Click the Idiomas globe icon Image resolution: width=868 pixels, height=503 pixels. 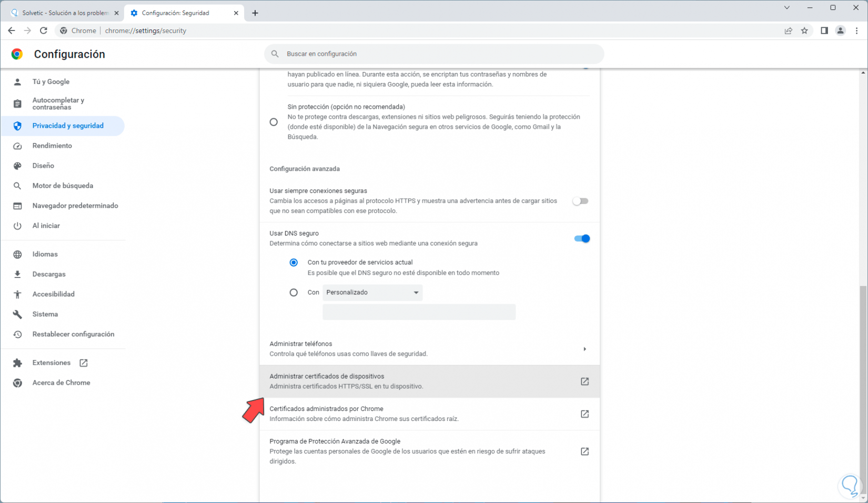17,254
